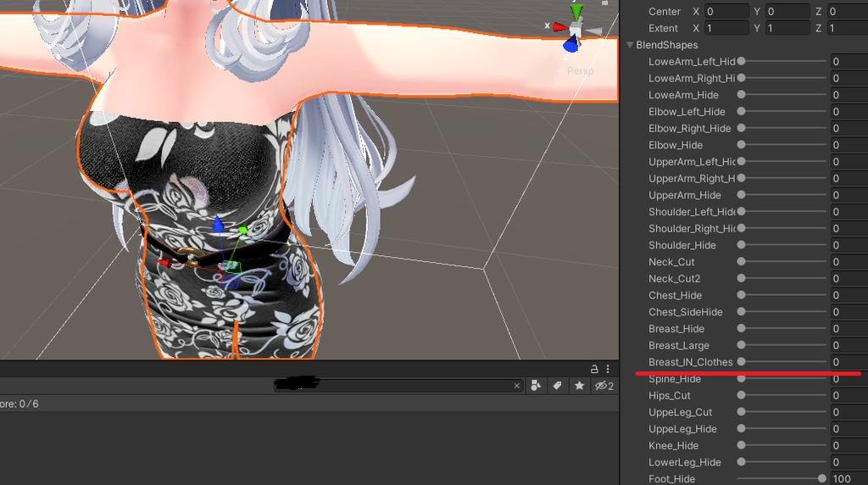Click the UpperArm_Hide slider handle
Viewport: 868px width, 485px height.
(741, 195)
